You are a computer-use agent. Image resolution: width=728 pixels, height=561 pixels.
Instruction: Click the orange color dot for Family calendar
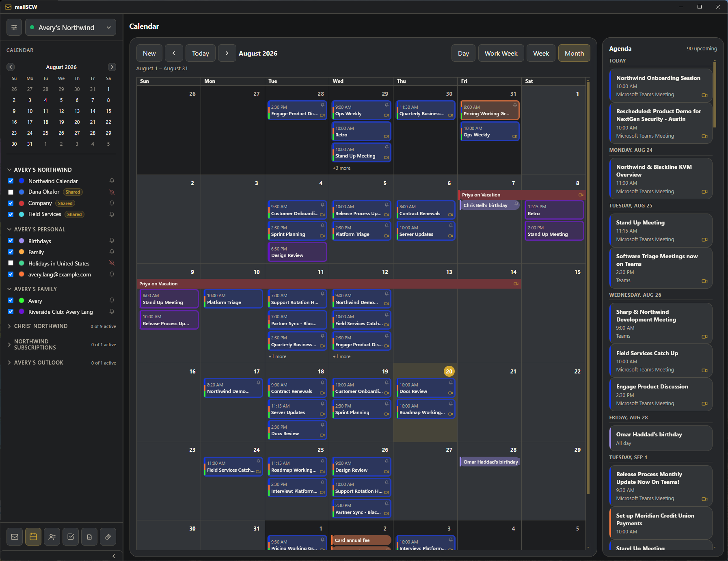22,252
